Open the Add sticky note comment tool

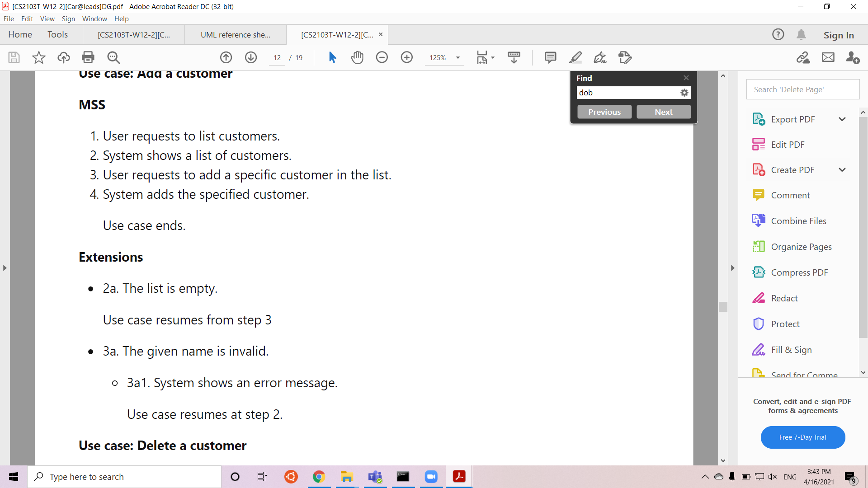(550, 57)
